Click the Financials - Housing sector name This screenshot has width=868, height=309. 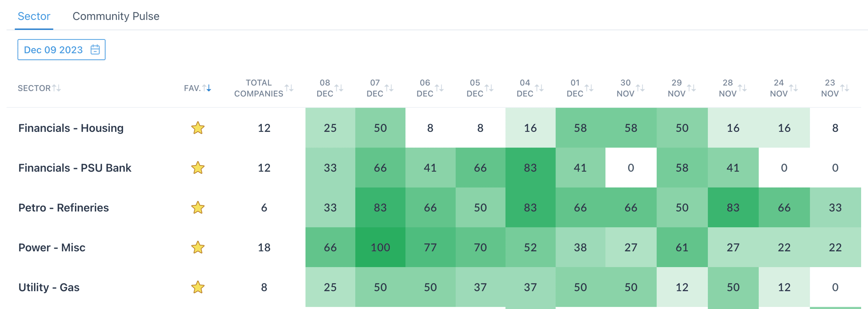pos(71,128)
